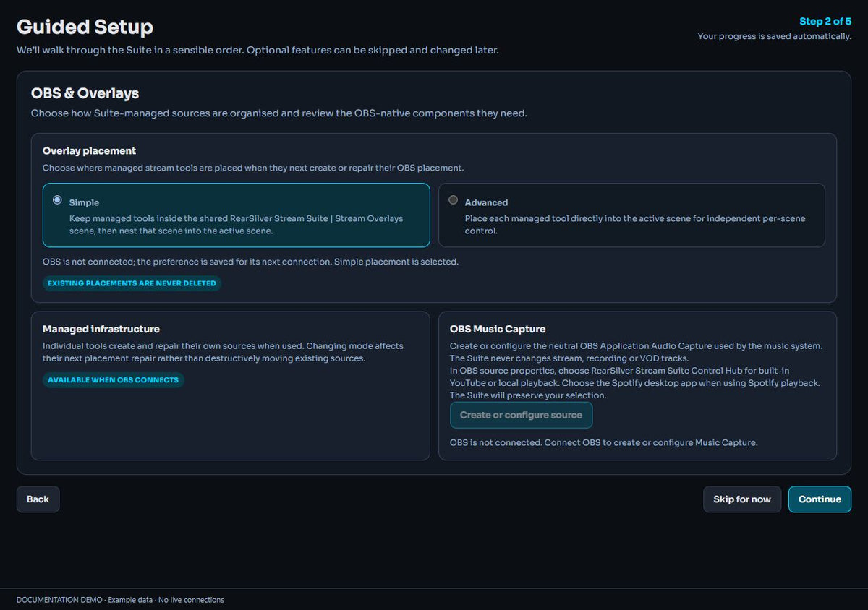Click the 'Existing placements are never deleted' badge
Viewport: 868px width, 610px height.
132,283
